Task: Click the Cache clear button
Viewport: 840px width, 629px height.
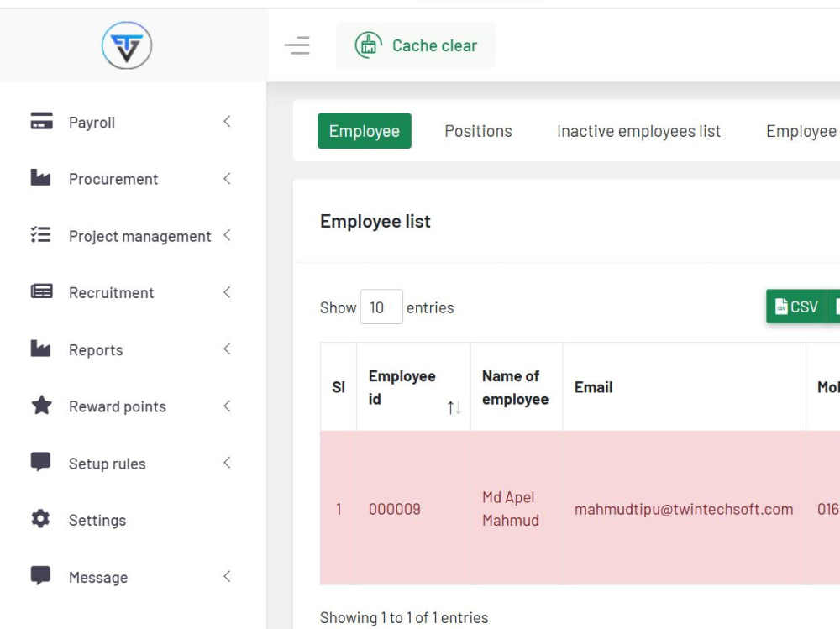Action: coord(416,45)
